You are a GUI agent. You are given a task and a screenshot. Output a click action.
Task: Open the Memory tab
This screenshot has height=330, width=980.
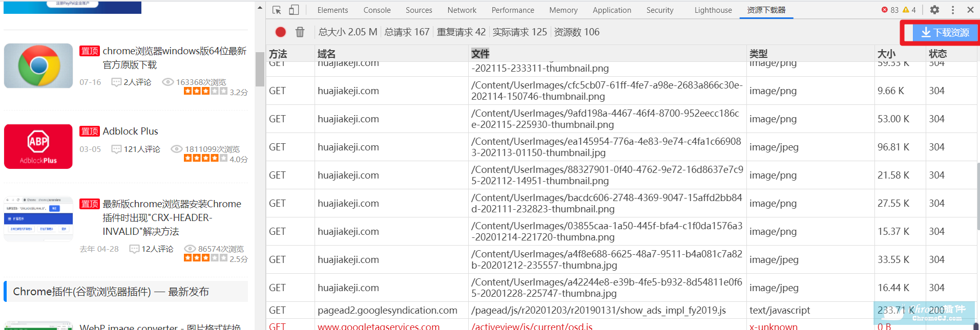(564, 10)
